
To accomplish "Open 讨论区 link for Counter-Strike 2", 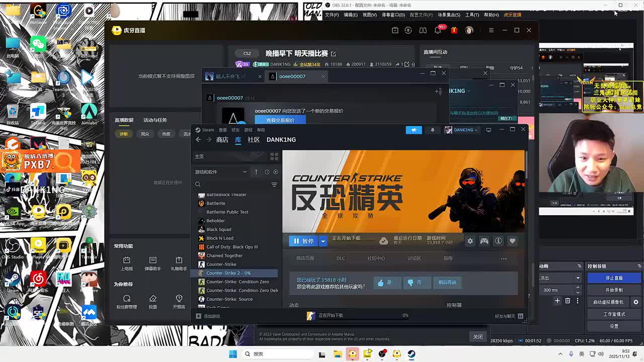I will 414,258.
